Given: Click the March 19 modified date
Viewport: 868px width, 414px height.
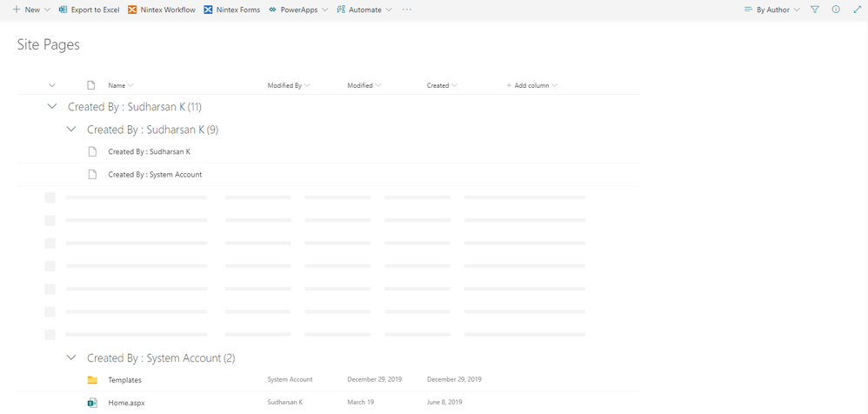Looking at the screenshot, I should tap(360, 403).
